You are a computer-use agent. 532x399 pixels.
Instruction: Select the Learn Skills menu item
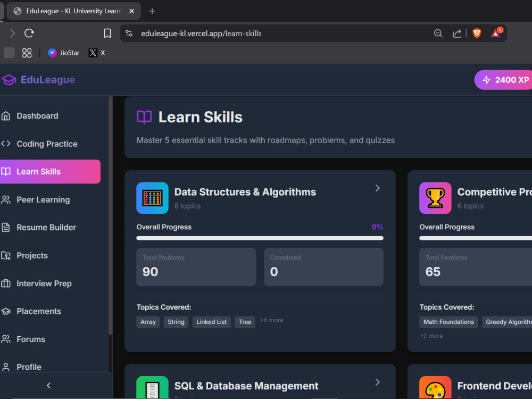point(50,172)
